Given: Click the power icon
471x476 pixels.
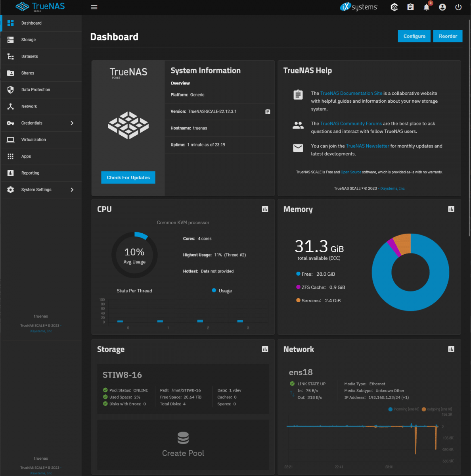Looking at the screenshot, I should point(458,7).
